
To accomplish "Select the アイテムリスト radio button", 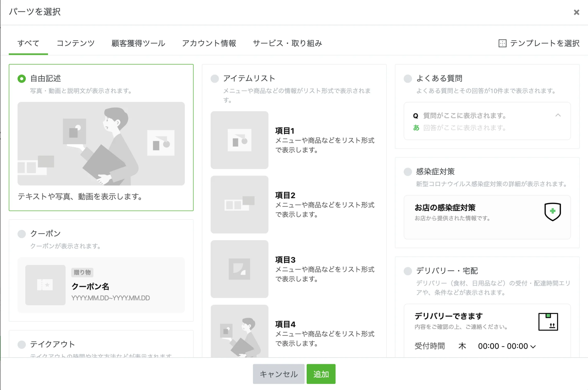I will point(214,79).
